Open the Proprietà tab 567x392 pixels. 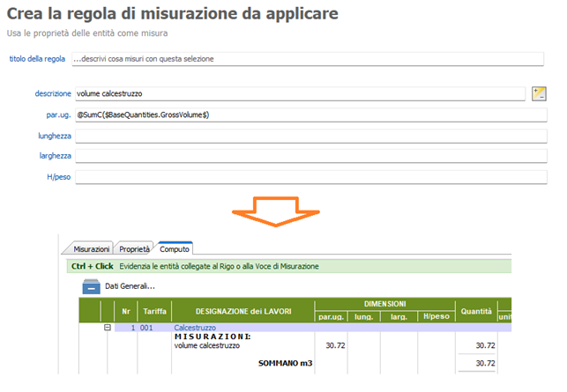pyautogui.click(x=134, y=249)
